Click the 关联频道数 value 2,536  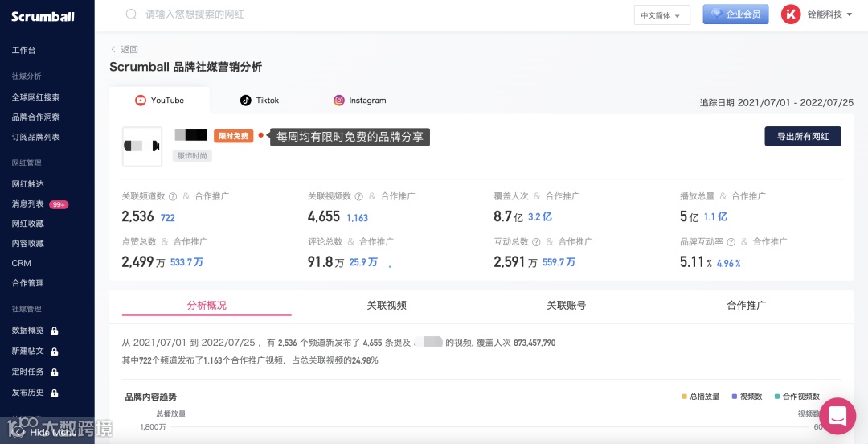[138, 216]
